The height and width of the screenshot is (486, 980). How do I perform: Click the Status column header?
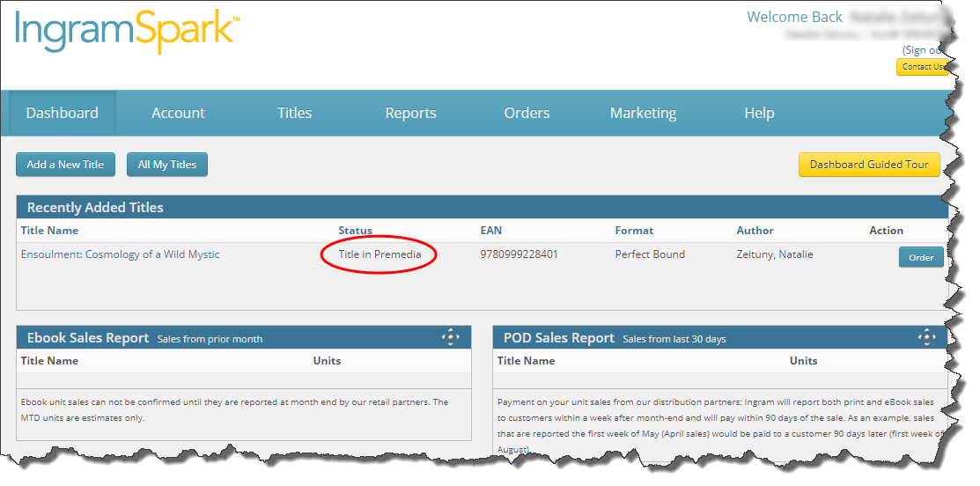355,231
